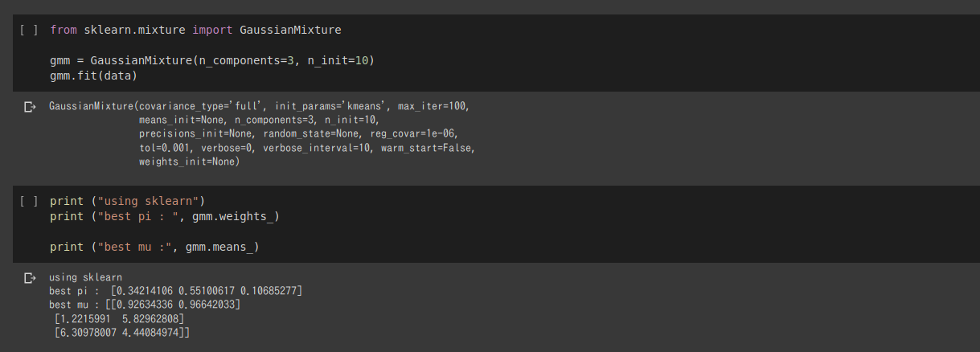This screenshot has width=980, height=352.
Task: Click the n_components=3 argument in code
Action: 248,60
